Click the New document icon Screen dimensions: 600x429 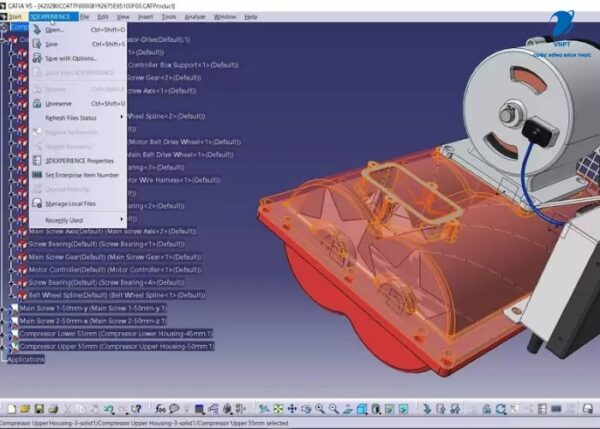tap(11, 409)
